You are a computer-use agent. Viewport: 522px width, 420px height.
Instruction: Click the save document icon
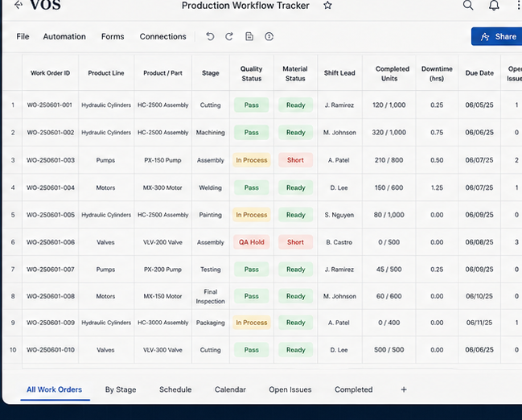[x=249, y=36]
